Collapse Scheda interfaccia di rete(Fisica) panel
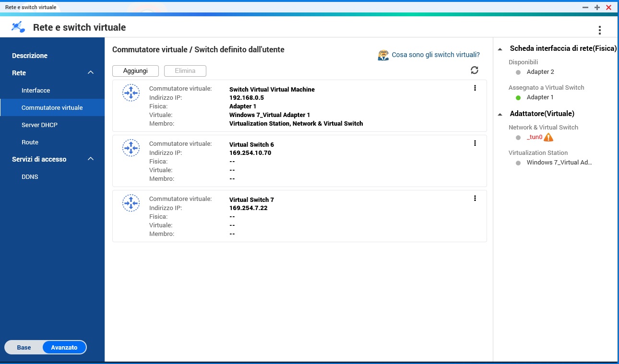Image resolution: width=619 pixels, height=364 pixels. 500,49
